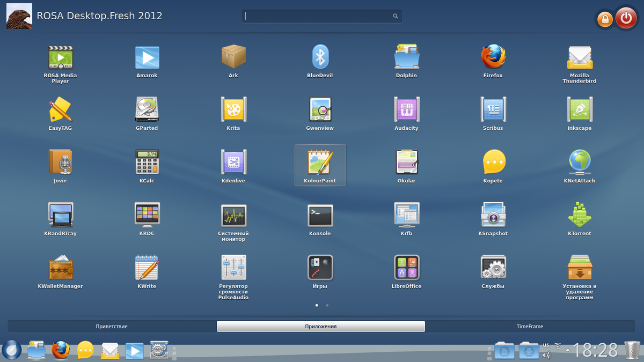644x362 pixels.
Task: Open the trash bin in the panel
Action: pyautogui.click(x=632, y=350)
